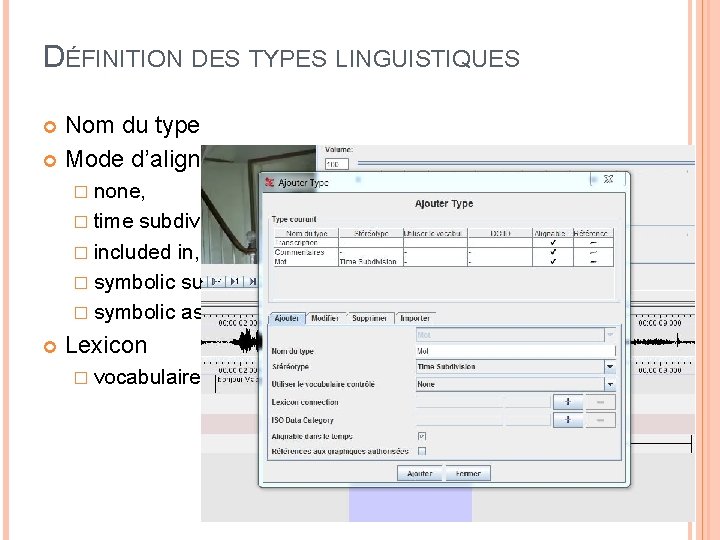Click the DCID column header
720x540 pixels.
pos(500,233)
